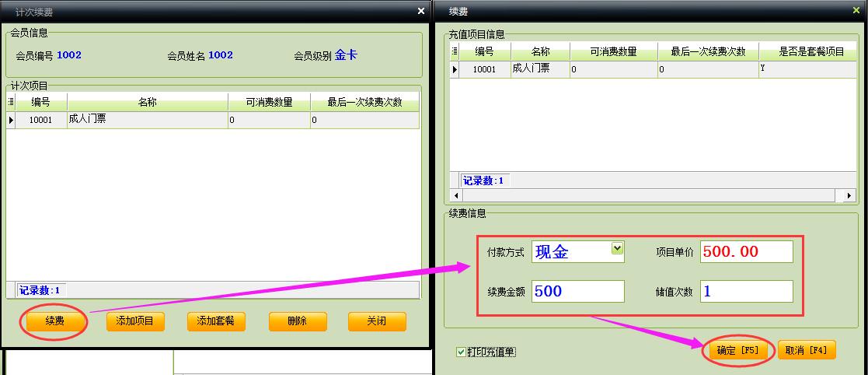Image resolution: width=868 pixels, height=375 pixels.
Task: Click grid selector icon in 计次项目 table header
Action: click(x=11, y=102)
